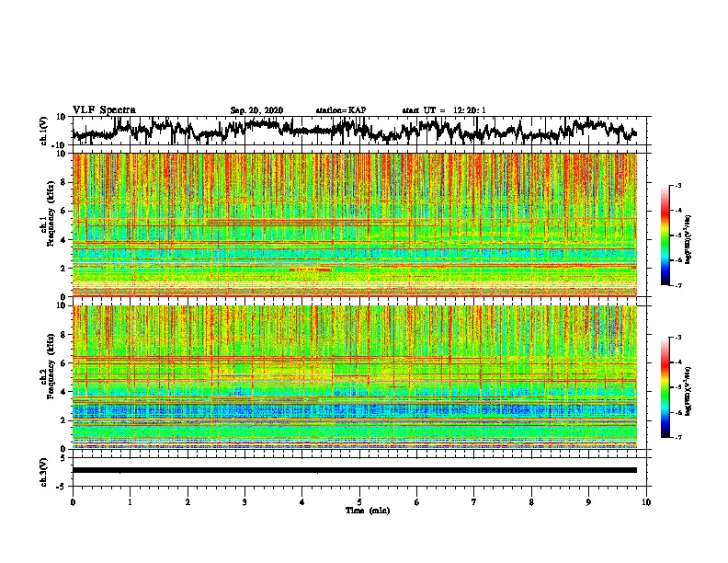Click time axis tick label '4'
This screenshot has height=563, width=728.
click(302, 502)
